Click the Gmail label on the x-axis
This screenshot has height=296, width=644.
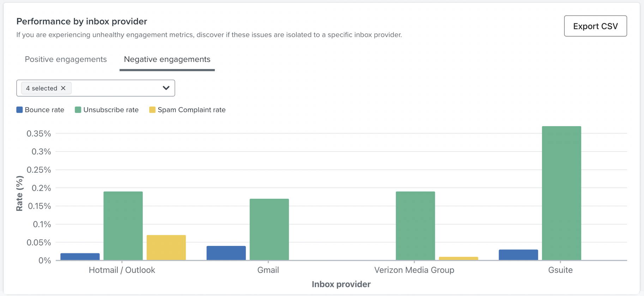click(268, 270)
